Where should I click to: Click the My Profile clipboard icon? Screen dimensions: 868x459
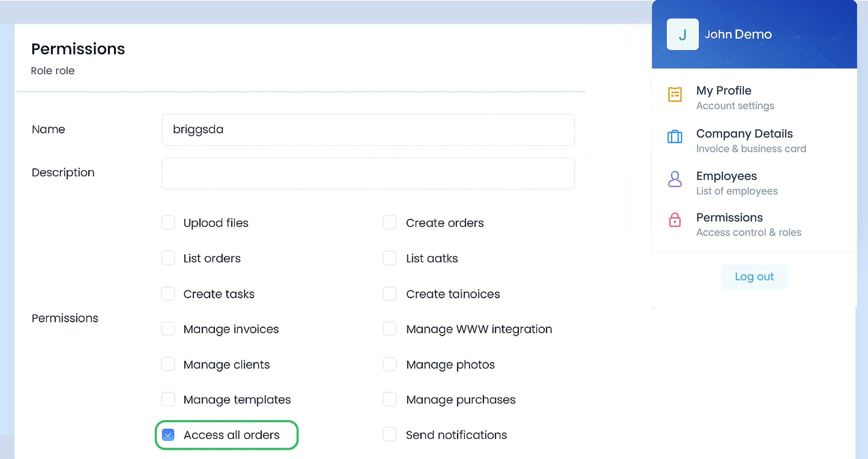tap(674, 94)
